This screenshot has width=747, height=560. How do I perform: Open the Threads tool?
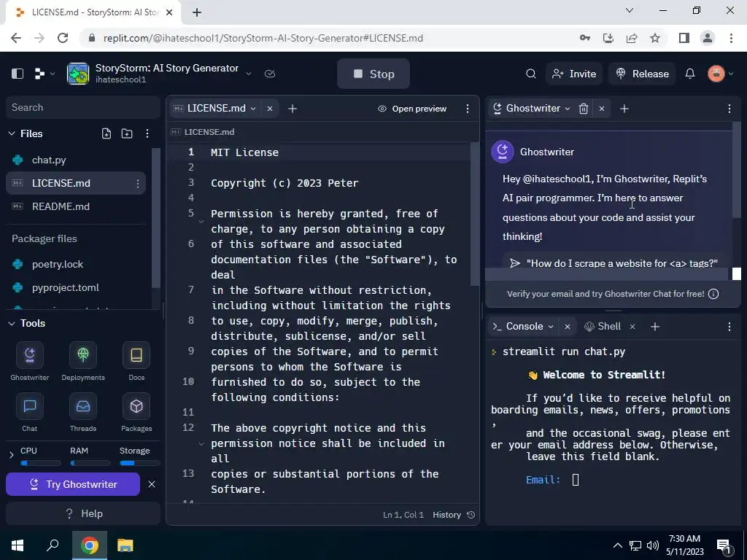(x=83, y=413)
